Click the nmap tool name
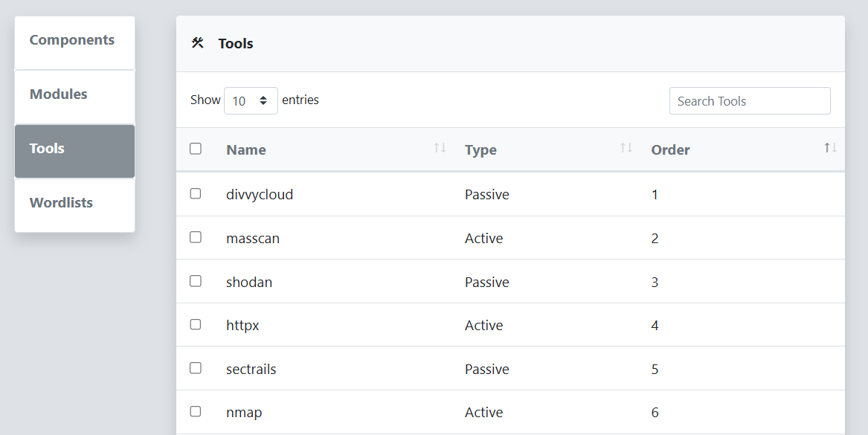The height and width of the screenshot is (435, 868). click(244, 413)
